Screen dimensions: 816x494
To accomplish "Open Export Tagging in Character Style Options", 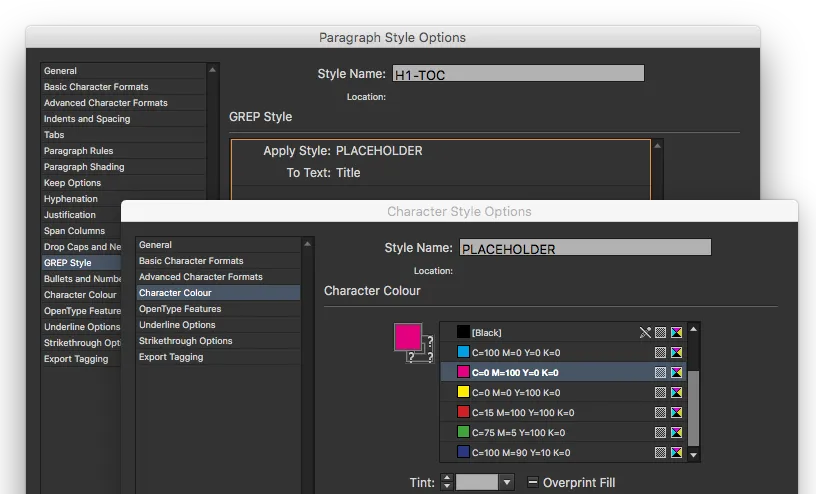I will coord(218,357).
